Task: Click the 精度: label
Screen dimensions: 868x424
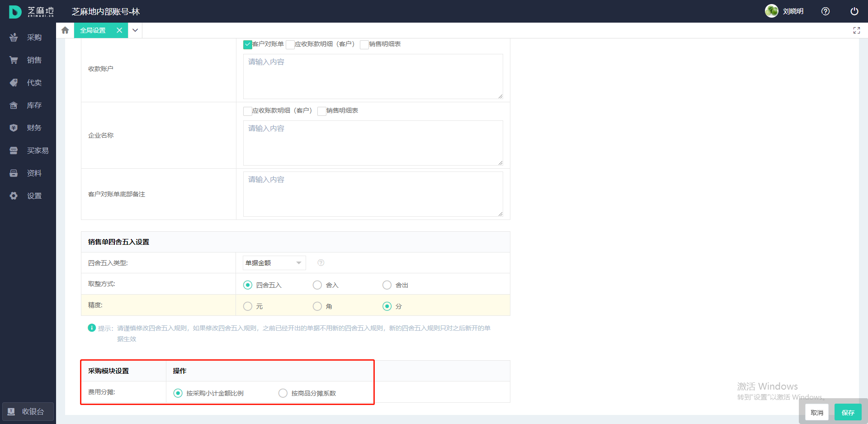Action: click(x=95, y=305)
